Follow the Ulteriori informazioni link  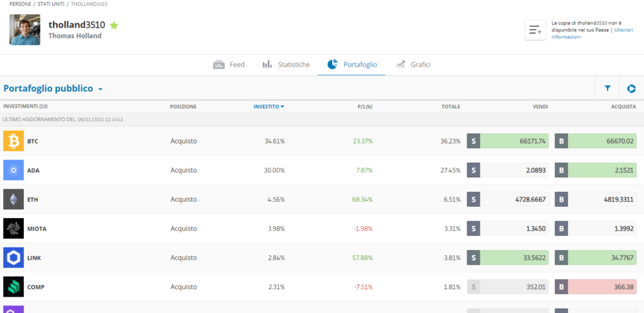click(x=592, y=33)
